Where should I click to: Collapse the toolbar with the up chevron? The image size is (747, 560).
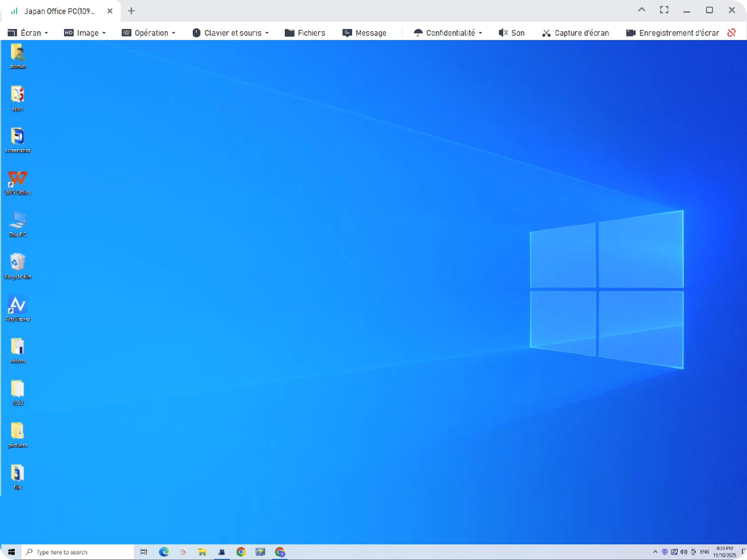(641, 10)
